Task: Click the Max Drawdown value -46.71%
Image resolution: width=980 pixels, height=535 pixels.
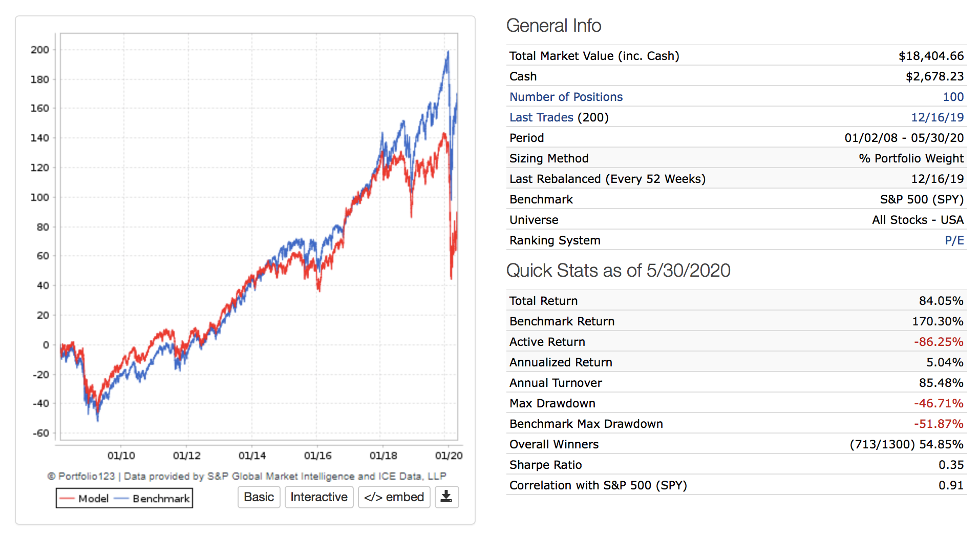Action: [x=938, y=403]
